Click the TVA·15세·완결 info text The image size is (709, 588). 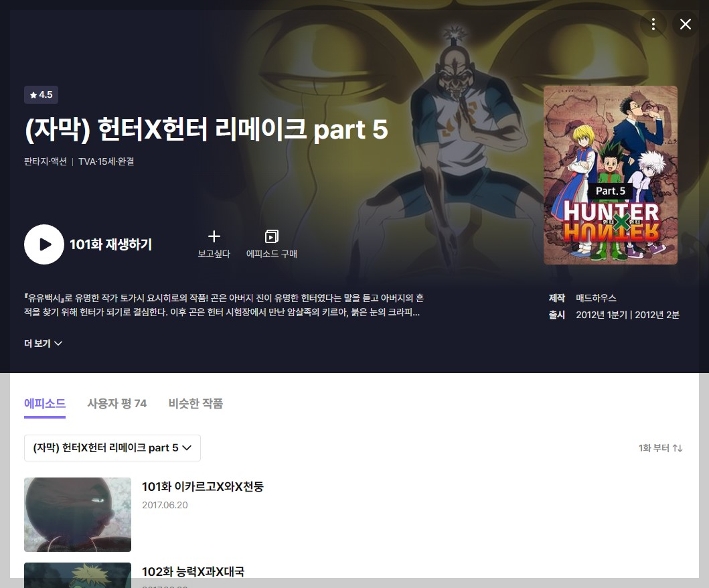tap(106, 161)
